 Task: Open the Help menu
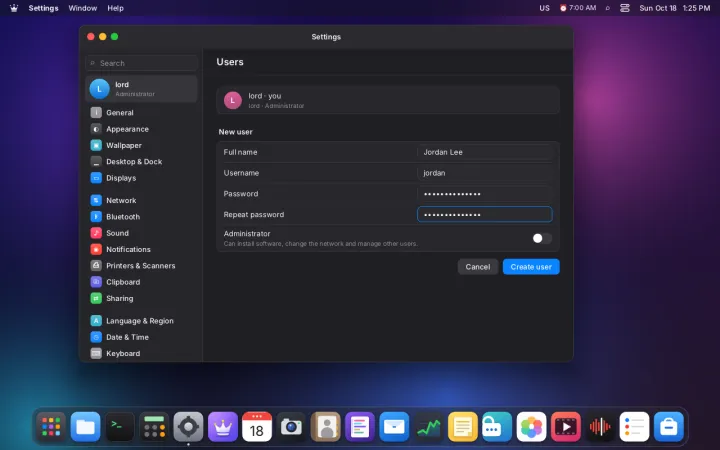pos(115,8)
